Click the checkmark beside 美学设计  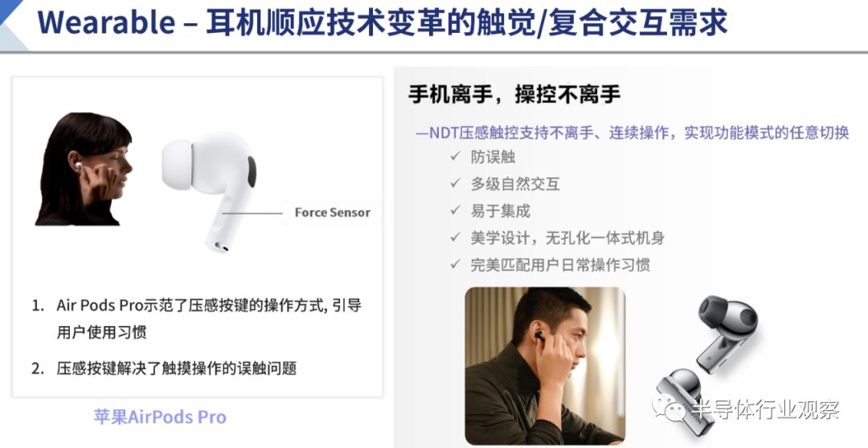click(456, 238)
